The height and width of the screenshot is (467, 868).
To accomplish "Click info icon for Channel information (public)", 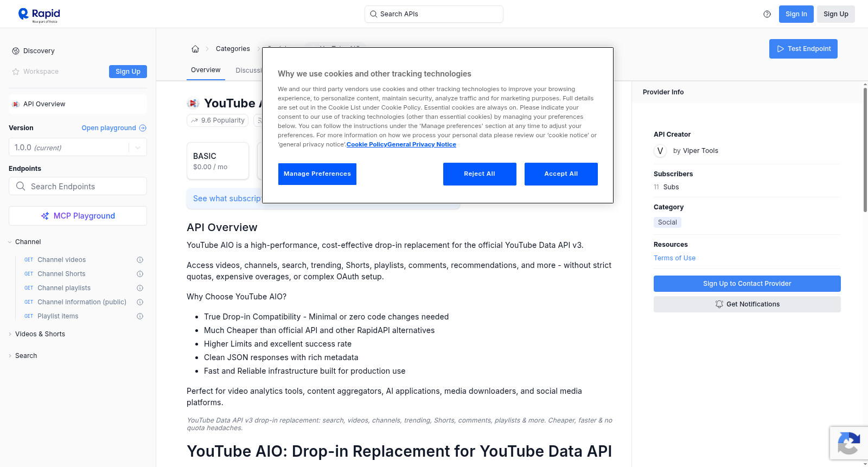I will point(140,302).
